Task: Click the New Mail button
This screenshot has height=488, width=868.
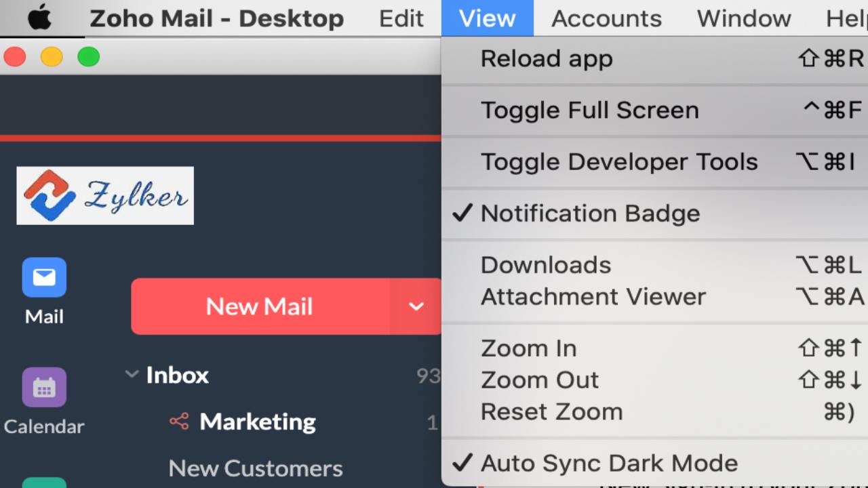Action: coord(259,306)
